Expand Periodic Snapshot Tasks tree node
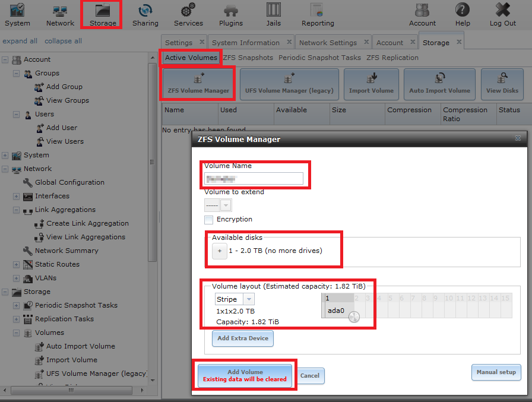 pyautogui.click(x=16, y=305)
